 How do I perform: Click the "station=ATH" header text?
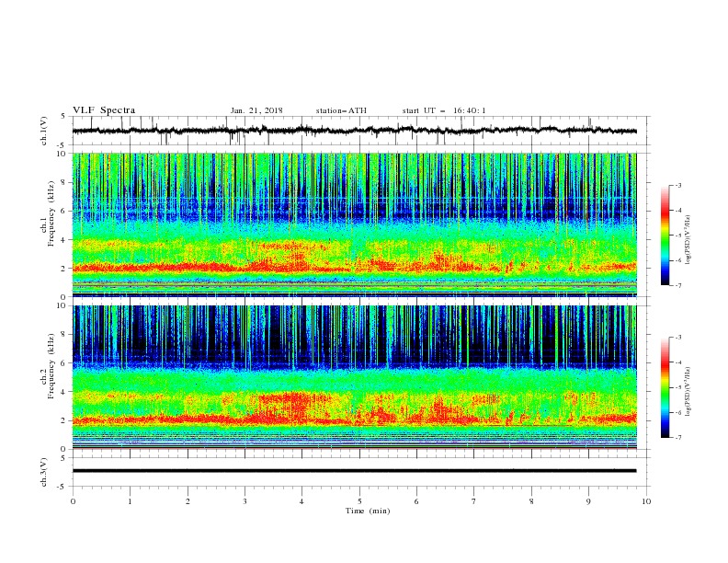341,110
